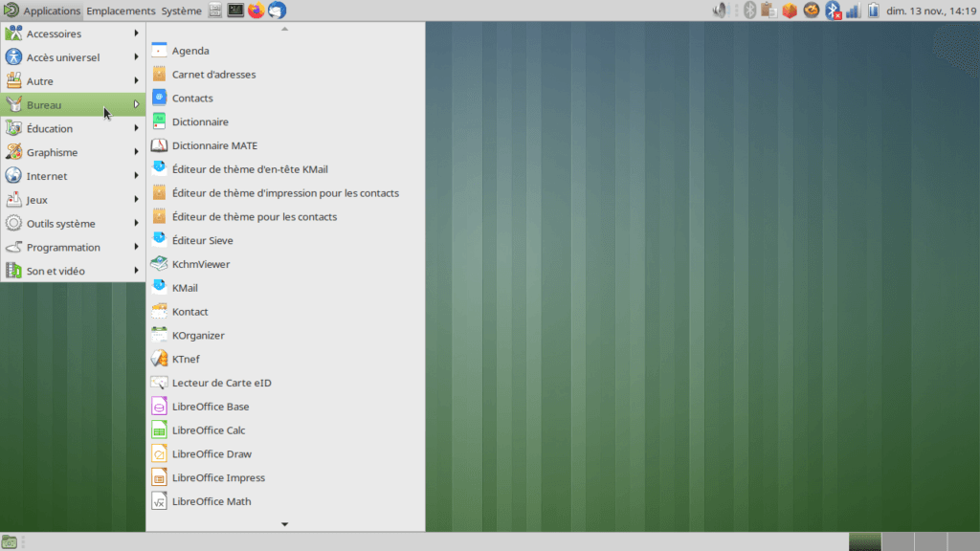Expand the Jeux submenu

[73, 200]
